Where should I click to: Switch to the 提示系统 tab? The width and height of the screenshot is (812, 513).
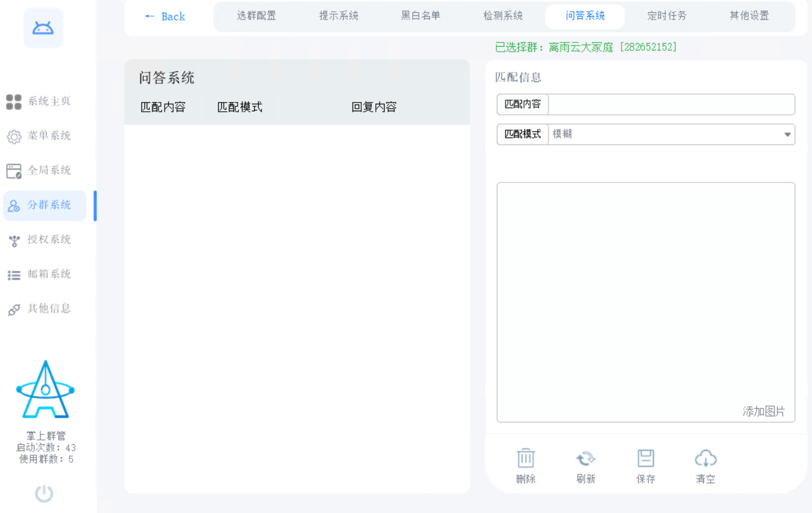338,16
